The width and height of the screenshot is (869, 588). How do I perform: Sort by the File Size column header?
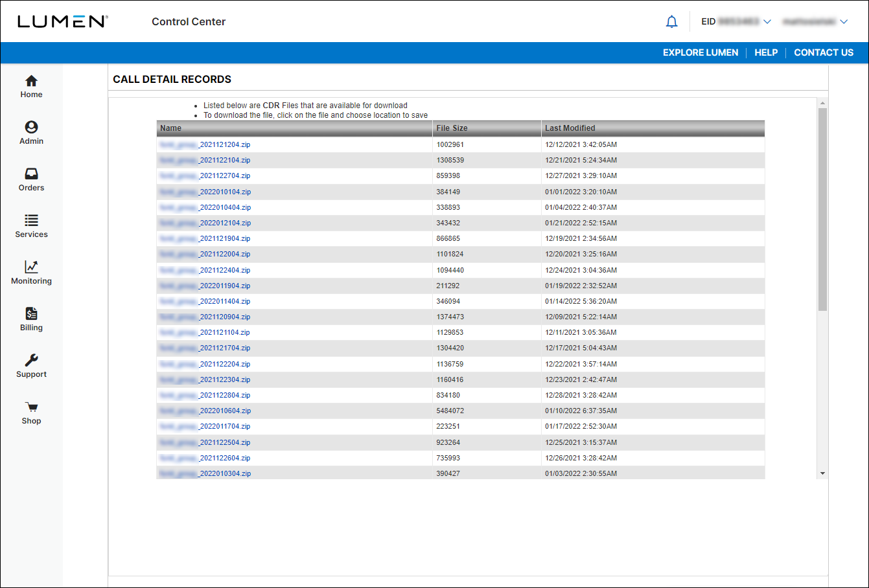(487, 128)
